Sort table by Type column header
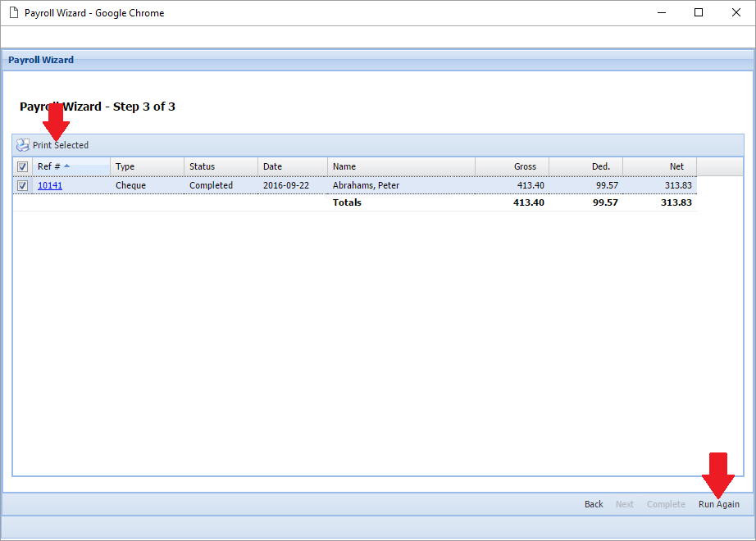756x541 pixels. click(x=147, y=166)
